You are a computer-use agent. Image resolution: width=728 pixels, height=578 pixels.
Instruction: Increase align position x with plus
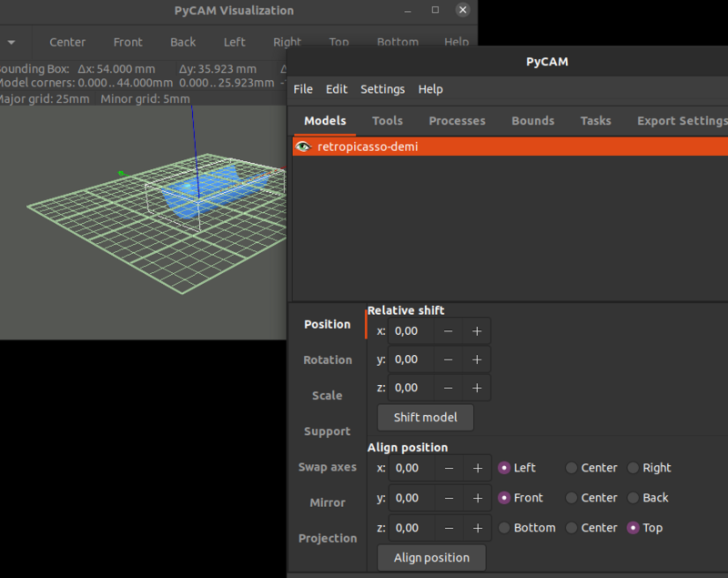click(x=477, y=468)
